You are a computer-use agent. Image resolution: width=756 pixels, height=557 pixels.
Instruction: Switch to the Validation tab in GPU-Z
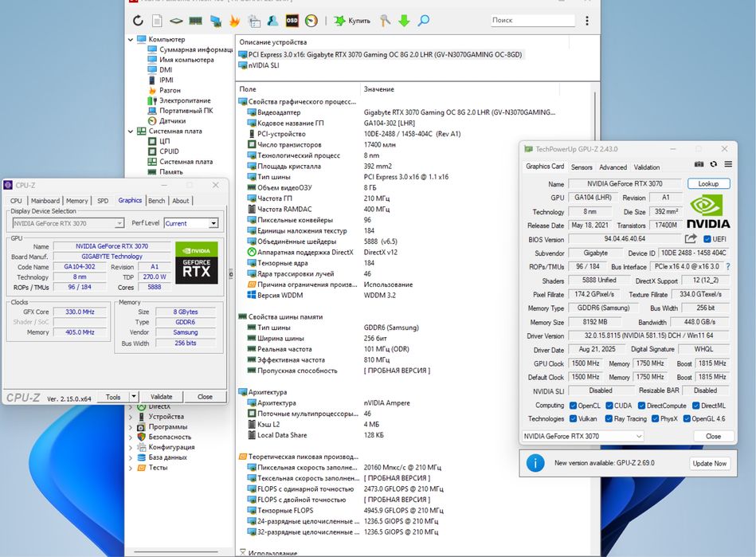(x=647, y=167)
